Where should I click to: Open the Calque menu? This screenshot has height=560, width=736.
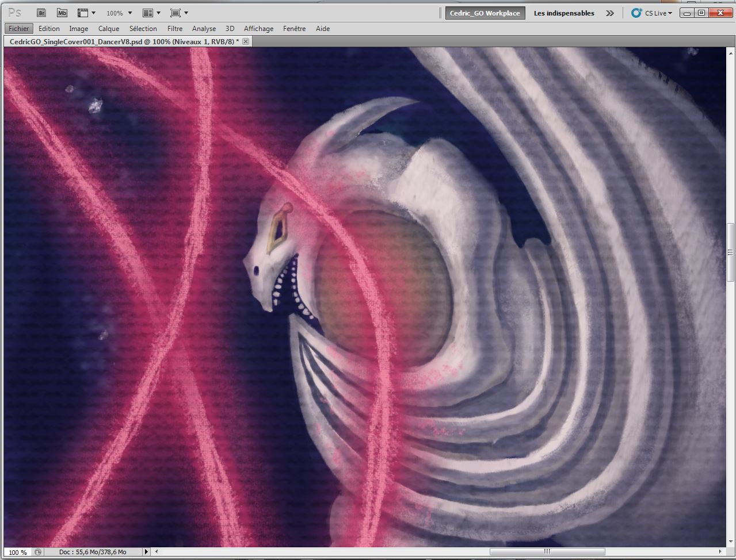coord(108,28)
